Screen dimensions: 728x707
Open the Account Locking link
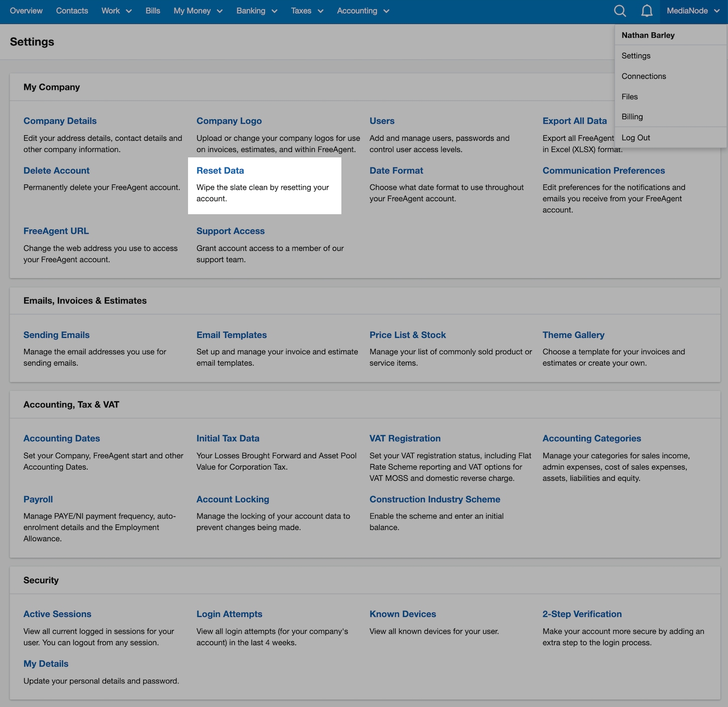233,499
